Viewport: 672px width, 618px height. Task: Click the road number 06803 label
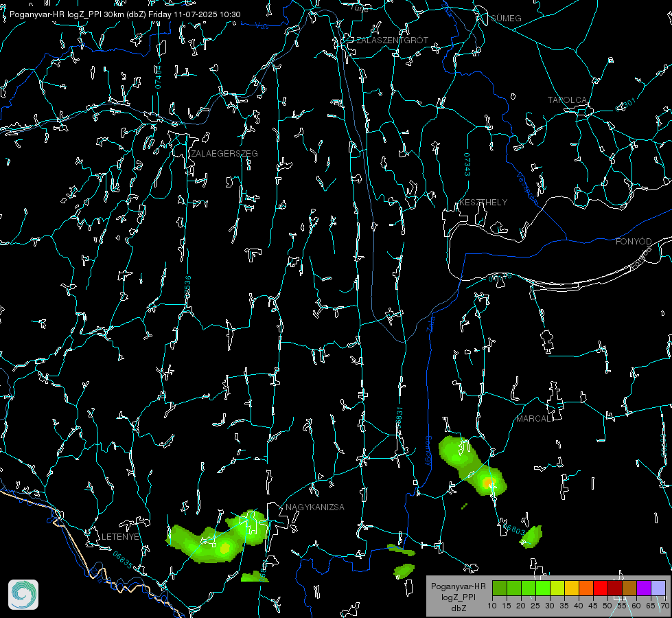[515, 529]
